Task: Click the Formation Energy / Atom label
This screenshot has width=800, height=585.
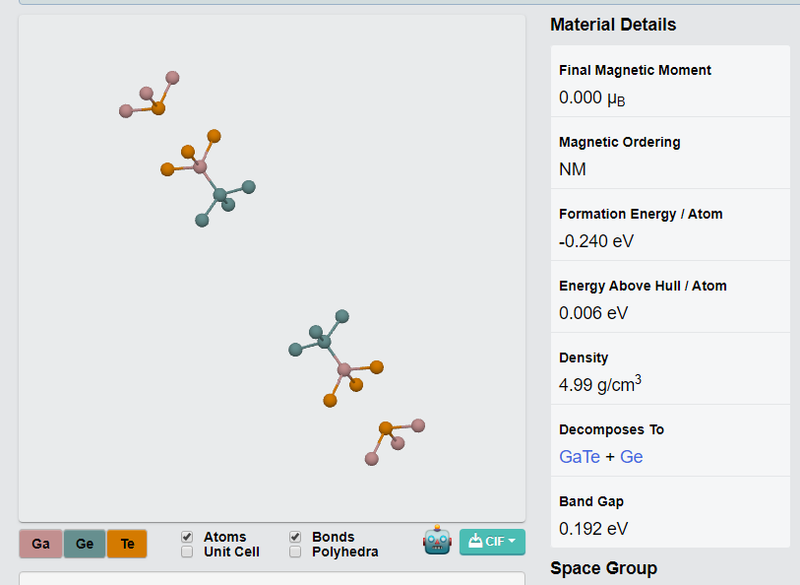Action: pos(640,214)
